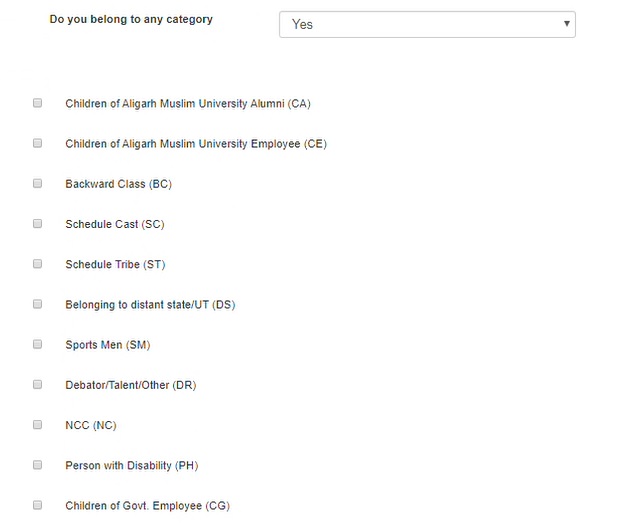Check Belonging to distant state/UT (DS)
The height and width of the screenshot is (523, 617).
38,304
